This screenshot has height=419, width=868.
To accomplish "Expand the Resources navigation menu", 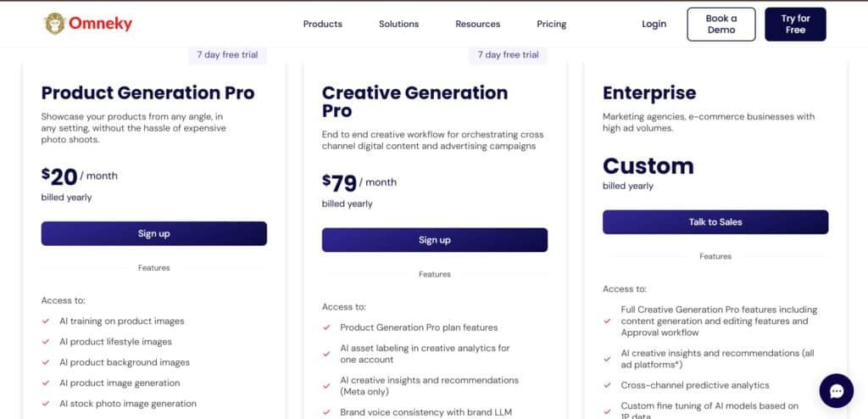I will pyautogui.click(x=477, y=24).
